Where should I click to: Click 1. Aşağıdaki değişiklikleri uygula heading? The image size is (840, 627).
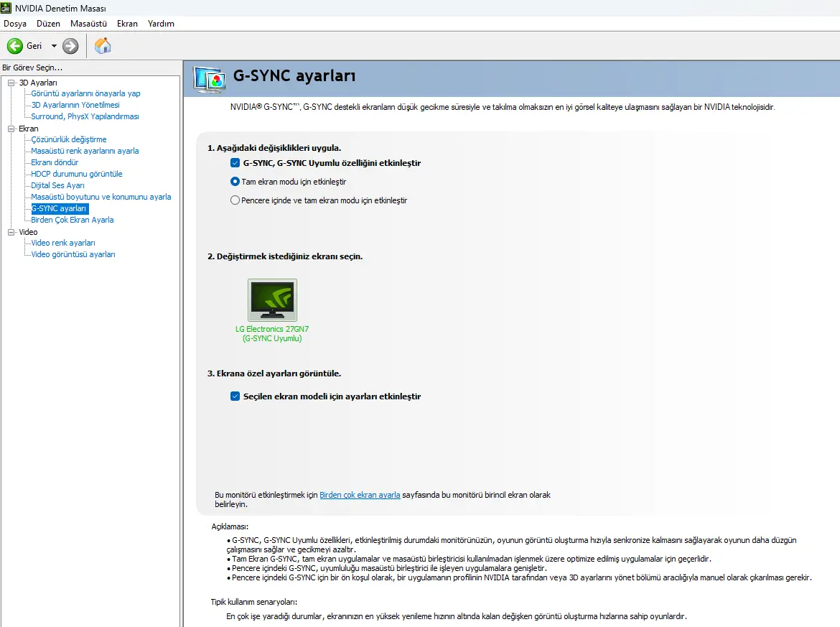274,148
